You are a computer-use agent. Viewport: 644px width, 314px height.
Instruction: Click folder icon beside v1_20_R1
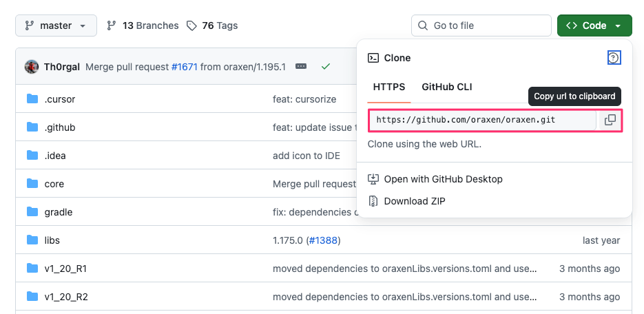pyautogui.click(x=32, y=269)
